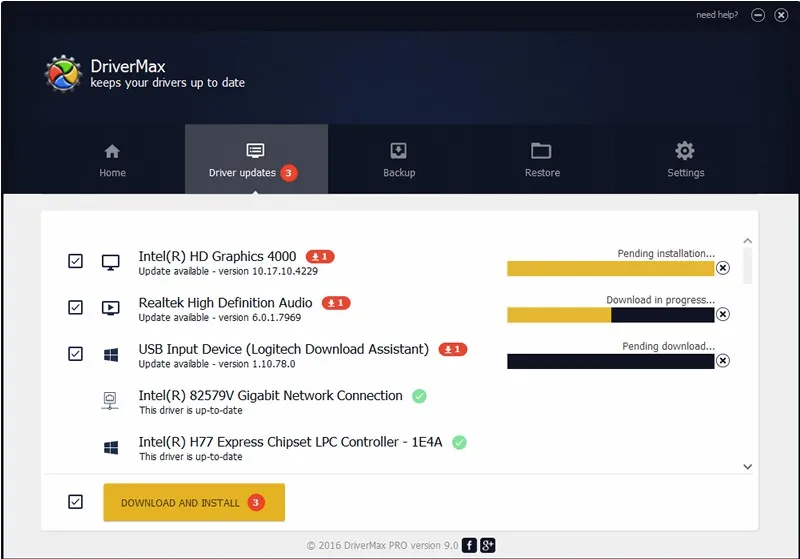Toggle the select-all checkbox beside Download and Install

76,502
